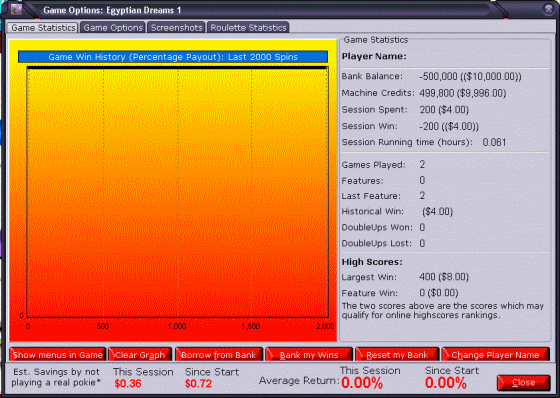Click Show menus in Game button

(x=58, y=355)
